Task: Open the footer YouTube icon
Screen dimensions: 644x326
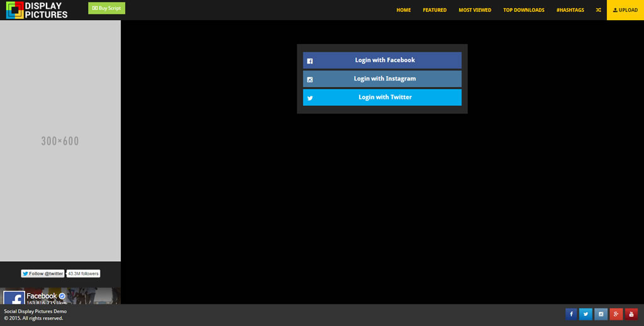Action: pyautogui.click(x=631, y=314)
